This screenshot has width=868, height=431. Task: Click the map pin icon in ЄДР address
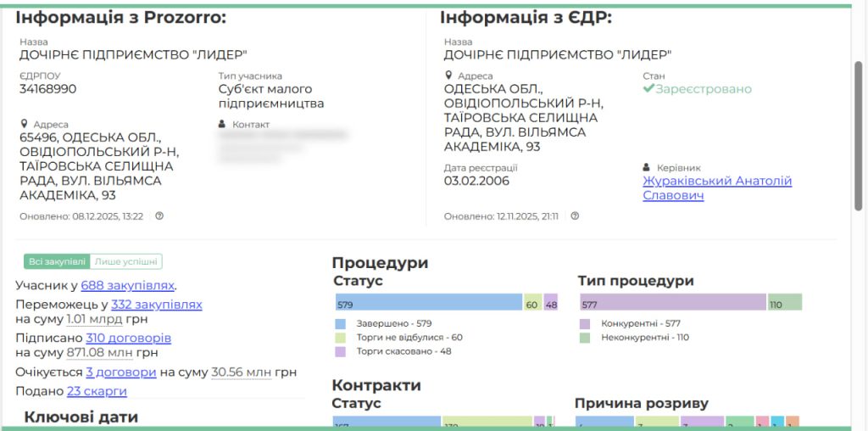coord(448,76)
